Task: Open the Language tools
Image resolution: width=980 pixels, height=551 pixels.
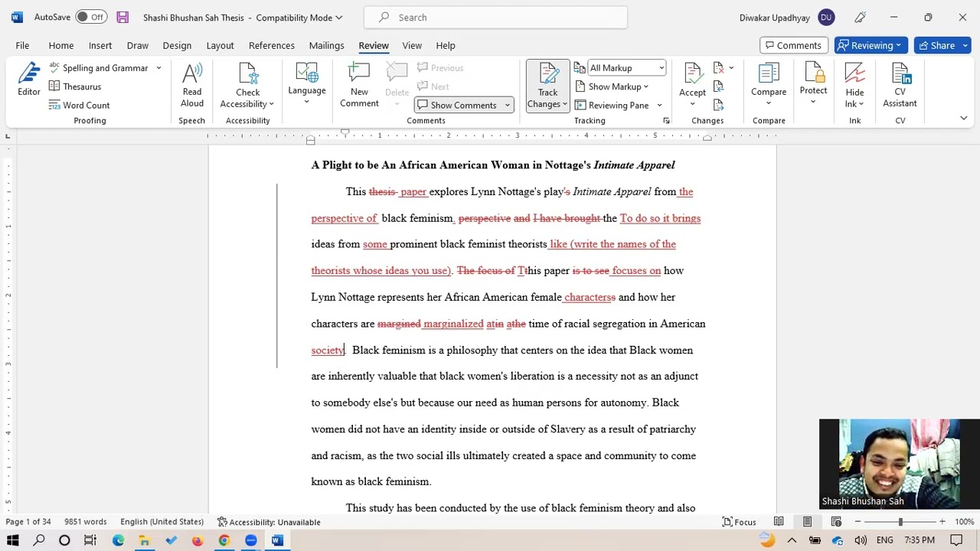Action: pyautogui.click(x=307, y=83)
